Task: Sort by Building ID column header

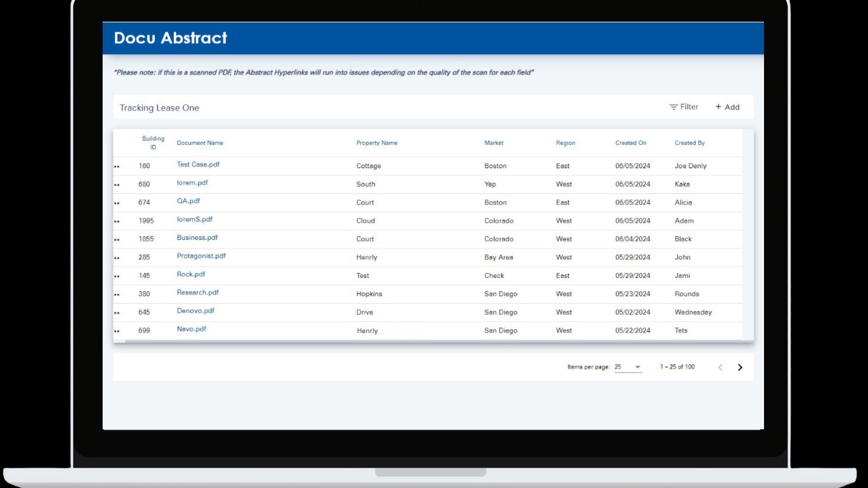Action: pyautogui.click(x=153, y=143)
